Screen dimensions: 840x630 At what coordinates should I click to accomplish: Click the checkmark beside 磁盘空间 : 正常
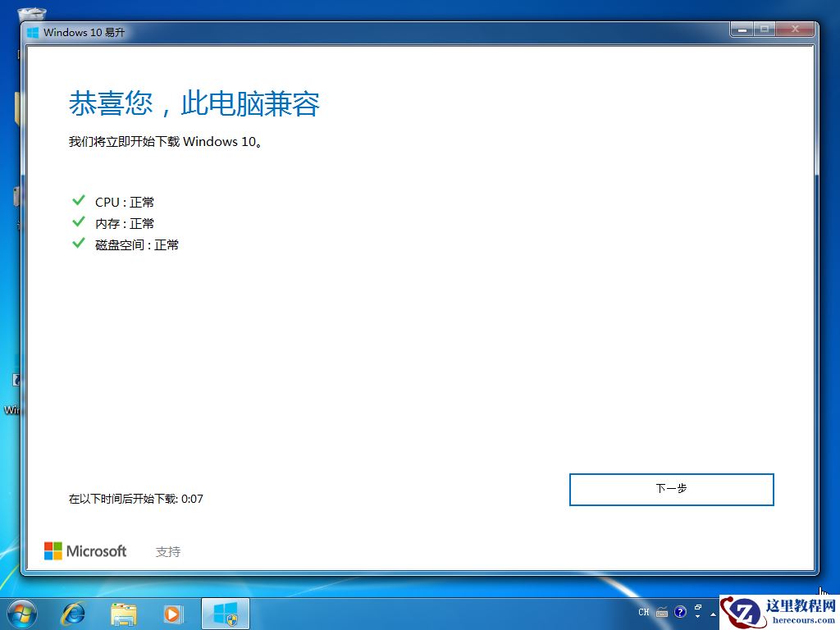pyautogui.click(x=79, y=243)
